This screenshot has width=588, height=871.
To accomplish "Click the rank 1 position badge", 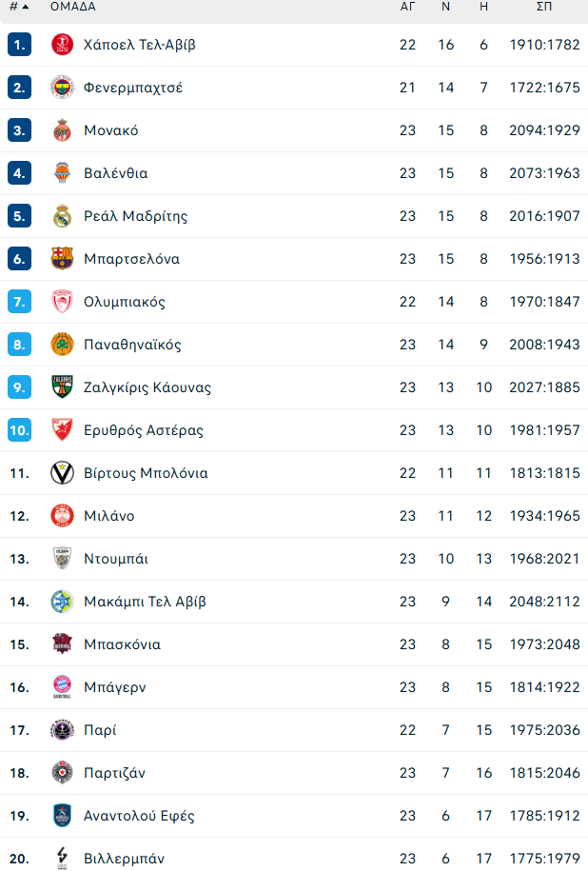I will click(20, 45).
